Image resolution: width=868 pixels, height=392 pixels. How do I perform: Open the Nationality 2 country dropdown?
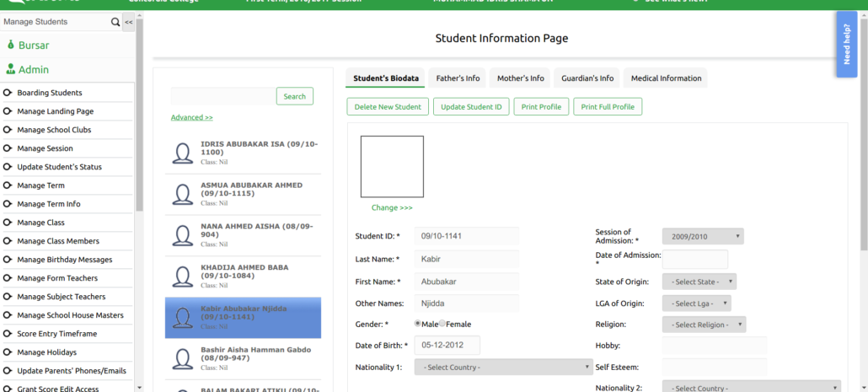(x=752, y=388)
